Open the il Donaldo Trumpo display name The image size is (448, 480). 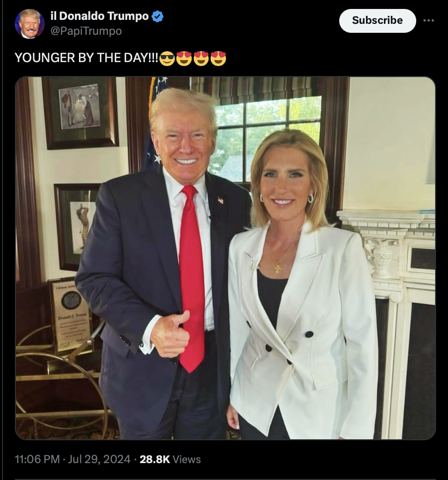click(x=99, y=16)
